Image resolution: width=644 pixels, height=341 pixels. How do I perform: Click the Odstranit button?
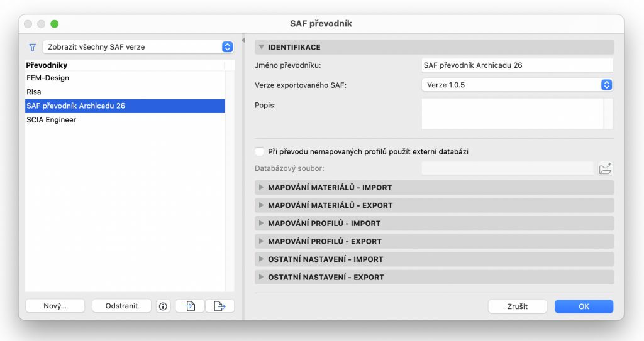pos(121,306)
